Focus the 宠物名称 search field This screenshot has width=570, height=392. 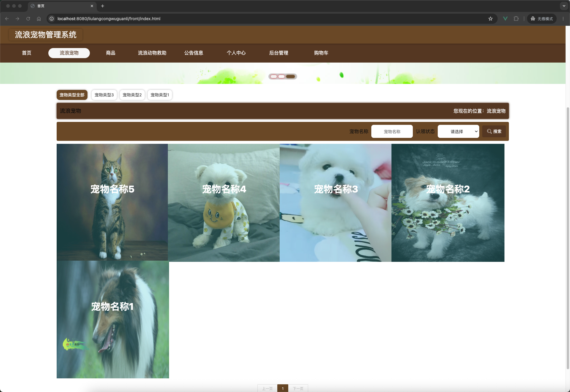tap(392, 131)
